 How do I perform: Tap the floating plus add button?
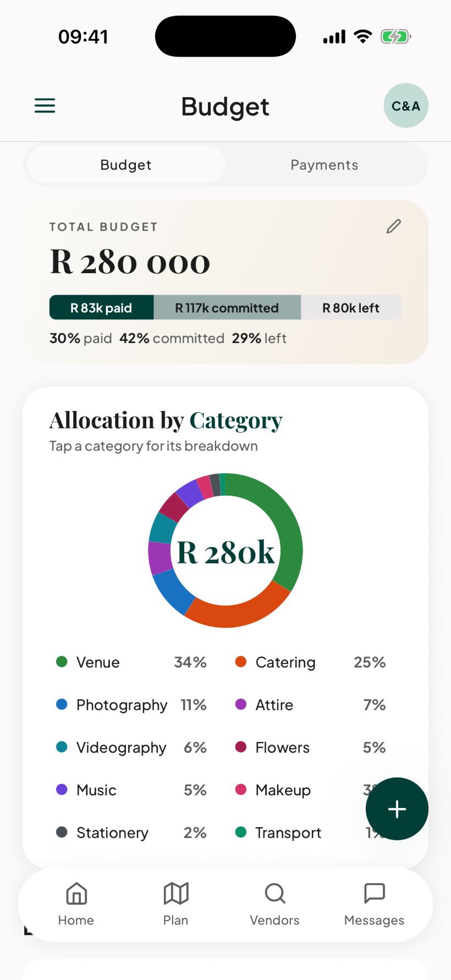[x=397, y=809]
